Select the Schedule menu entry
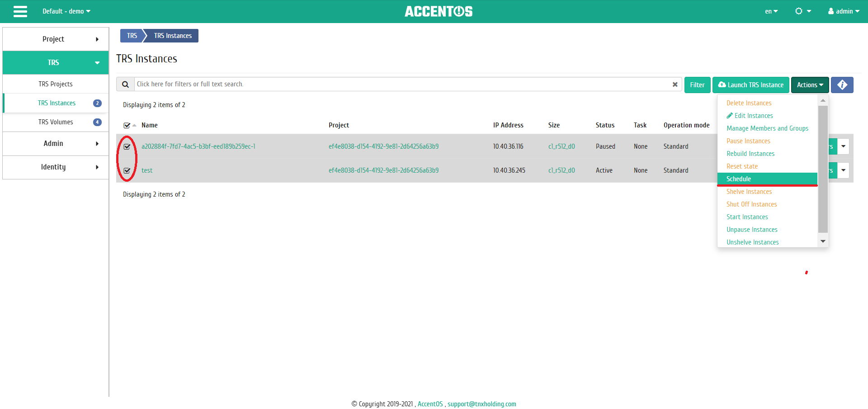 (767, 179)
